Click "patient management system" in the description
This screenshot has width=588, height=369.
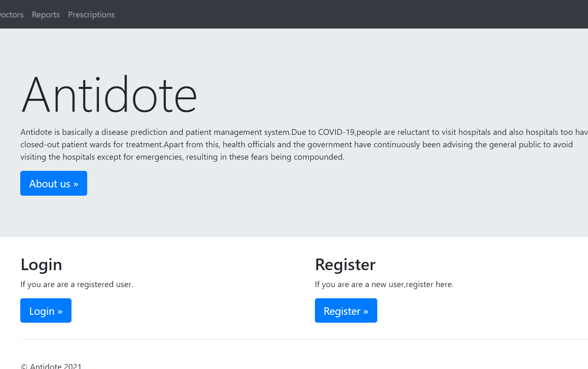coord(238,132)
